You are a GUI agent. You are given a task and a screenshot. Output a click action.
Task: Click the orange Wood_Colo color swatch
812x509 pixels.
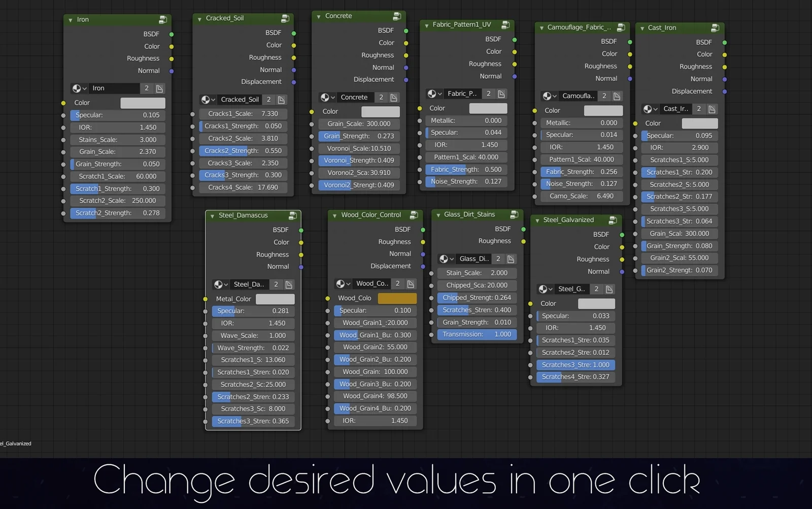point(397,298)
